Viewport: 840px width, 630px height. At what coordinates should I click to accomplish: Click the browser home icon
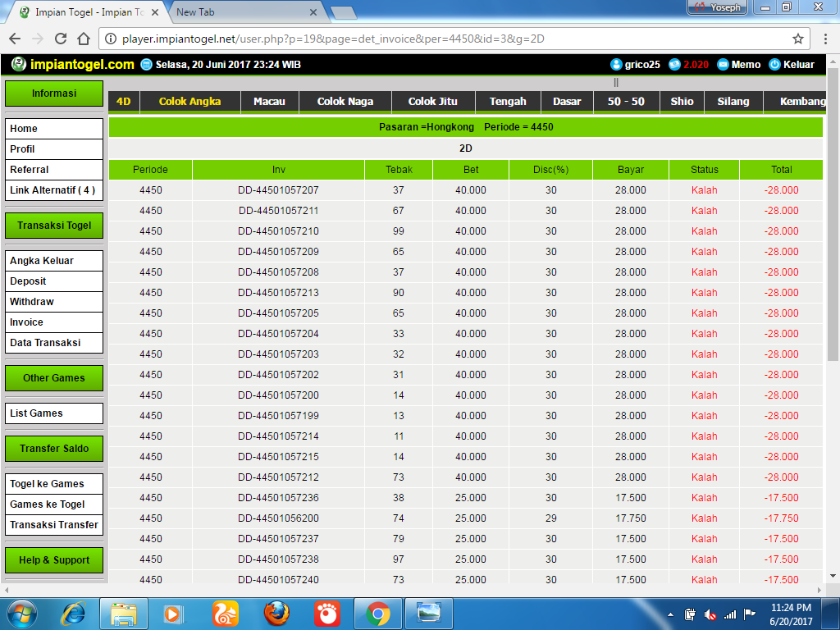[x=83, y=39]
